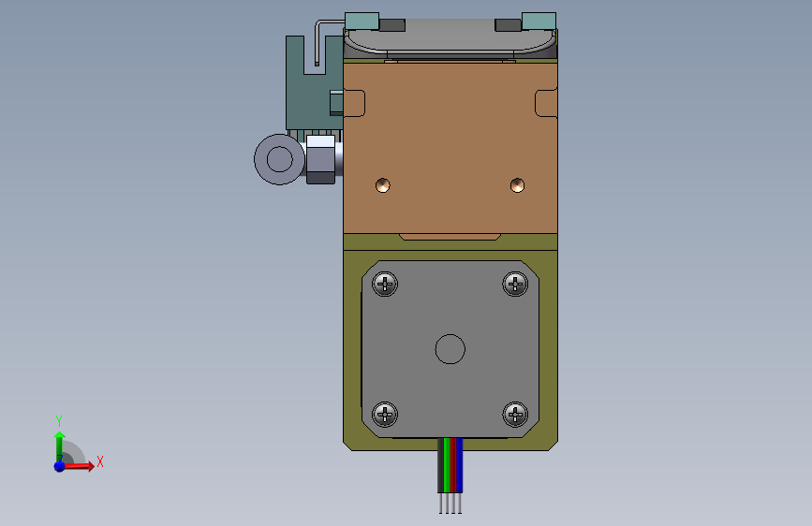Click the green Y axis arrow of triad
The width and height of the screenshot is (812, 526).
point(60,446)
